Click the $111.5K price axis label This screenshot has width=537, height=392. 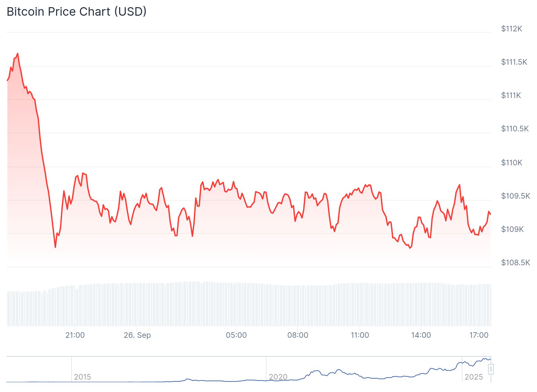click(514, 62)
